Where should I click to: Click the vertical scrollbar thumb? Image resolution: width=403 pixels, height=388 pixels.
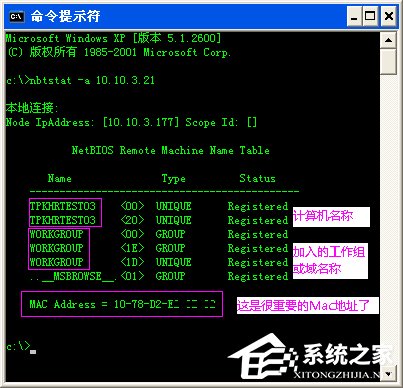point(388,62)
